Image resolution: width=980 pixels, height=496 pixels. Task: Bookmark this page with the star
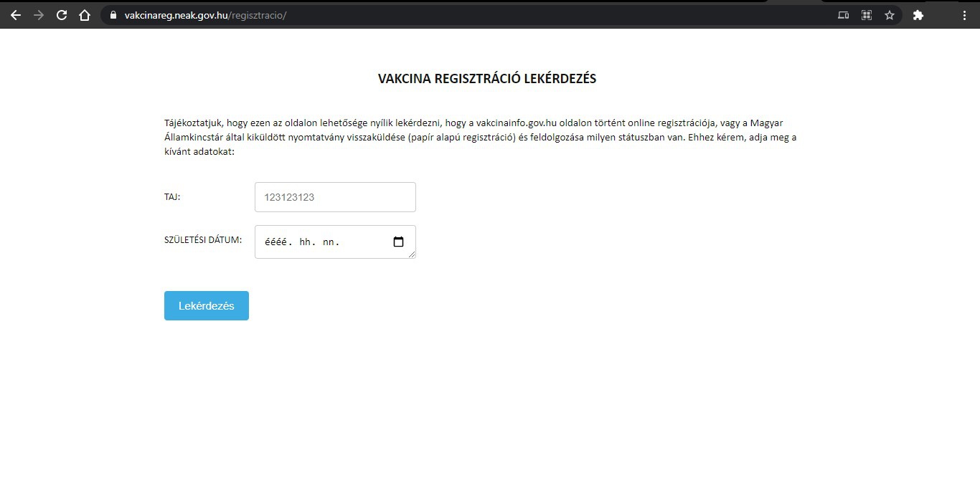(x=890, y=15)
